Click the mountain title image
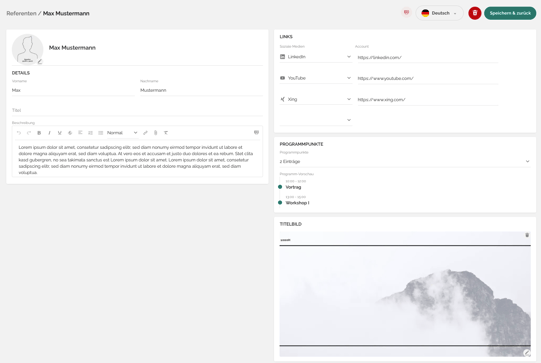This screenshot has width=541, height=363. 405,294
